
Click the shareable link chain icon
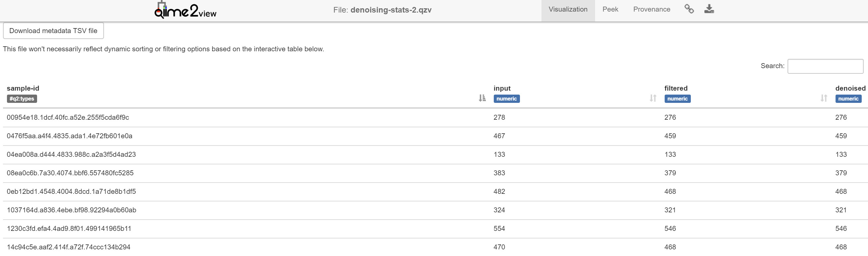coord(689,9)
